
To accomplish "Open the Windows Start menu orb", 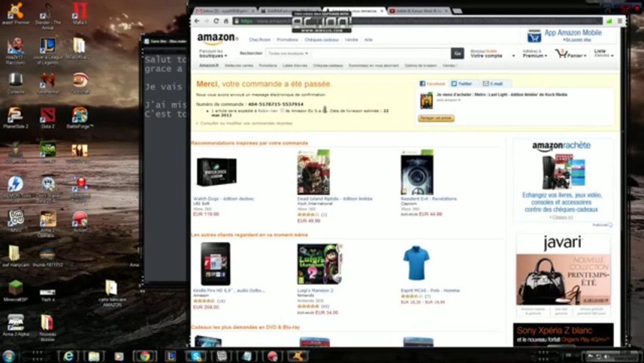I will (x=9, y=356).
